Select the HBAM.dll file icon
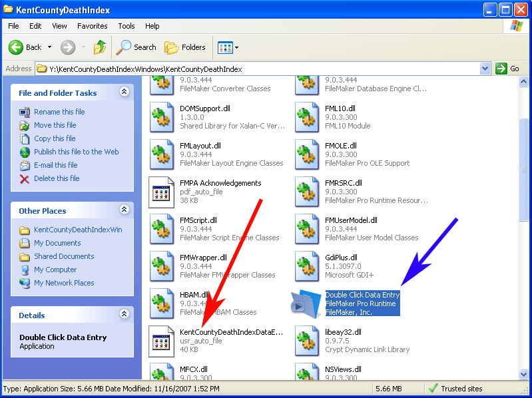Screen dimensions: 532x398 (x=162, y=303)
